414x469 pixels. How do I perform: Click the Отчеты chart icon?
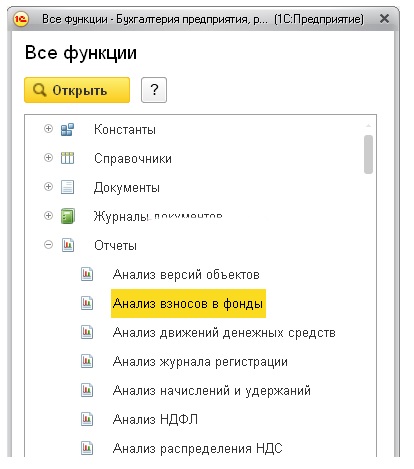coord(68,245)
